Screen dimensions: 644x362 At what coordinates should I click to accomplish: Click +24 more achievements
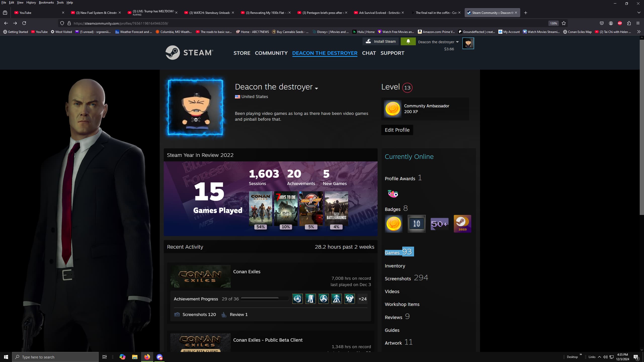pyautogui.click(x=363, y=299)
